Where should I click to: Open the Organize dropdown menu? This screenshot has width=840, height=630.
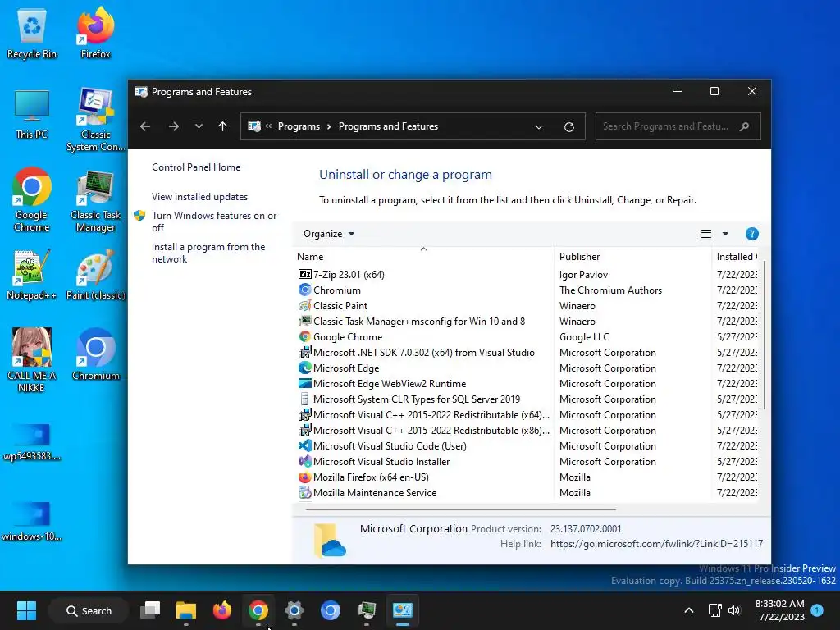pyautogui.click(x=329, y=234)
